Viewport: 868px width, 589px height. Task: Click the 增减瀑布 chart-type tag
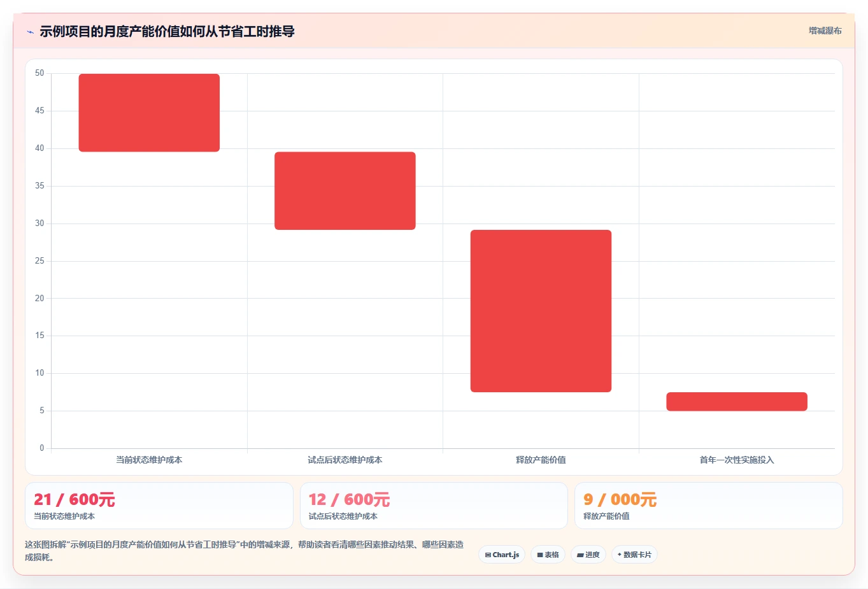point(825,31)
